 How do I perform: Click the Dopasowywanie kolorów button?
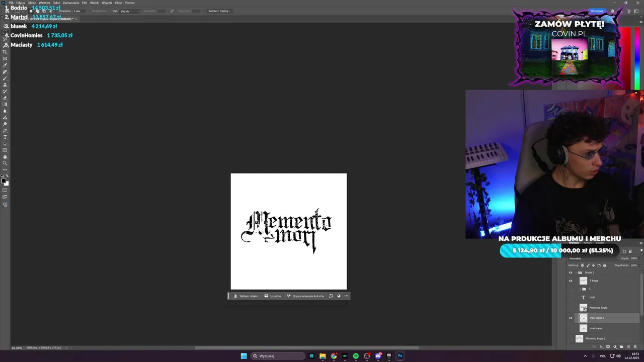pyautogui.click(x=305, y=296)
